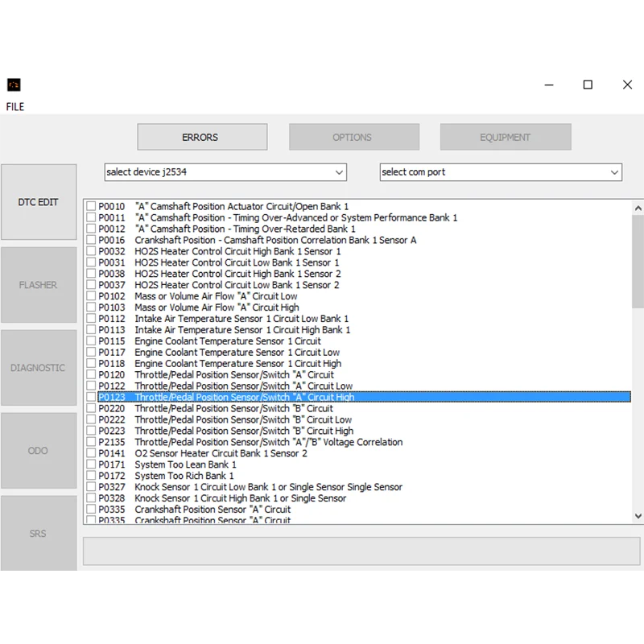The width and height of the screenshot is (644, 644).
Task: Open the SRS section
Action: (39, 533)
